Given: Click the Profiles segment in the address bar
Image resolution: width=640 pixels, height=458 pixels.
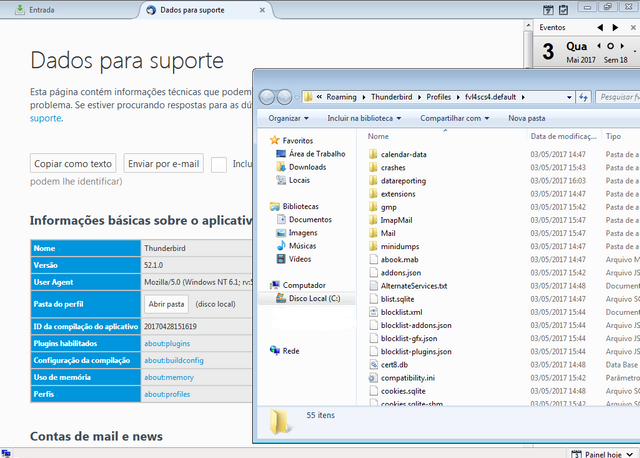Looking at the screenshot, I should [438, 97].
